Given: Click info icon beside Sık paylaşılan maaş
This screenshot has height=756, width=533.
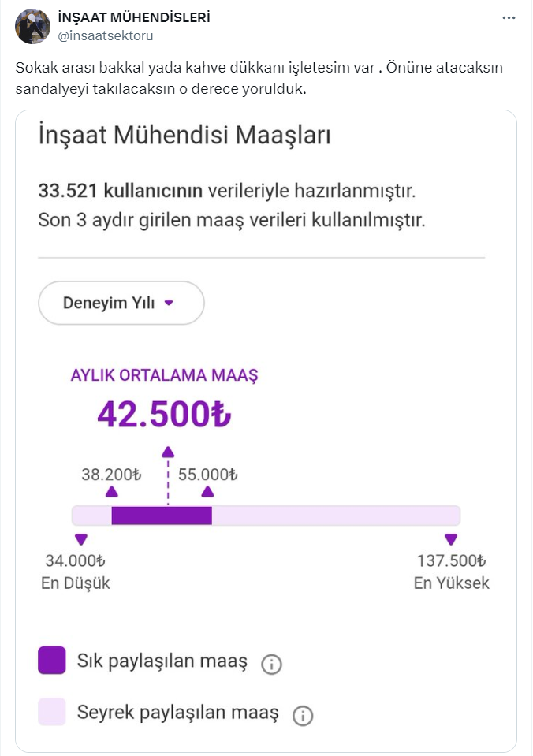Looking at the screenshot, I should pos(271,664).
